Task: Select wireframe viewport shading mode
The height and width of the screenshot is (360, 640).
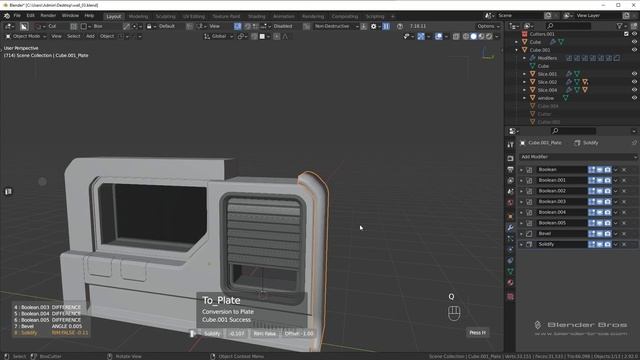Action: pos(466,36)
